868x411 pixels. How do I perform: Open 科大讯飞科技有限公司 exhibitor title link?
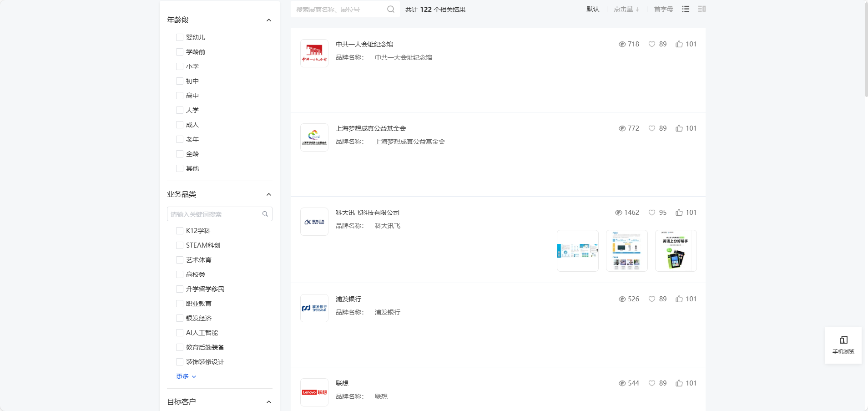pyautogui.click(x=367, y=213)
